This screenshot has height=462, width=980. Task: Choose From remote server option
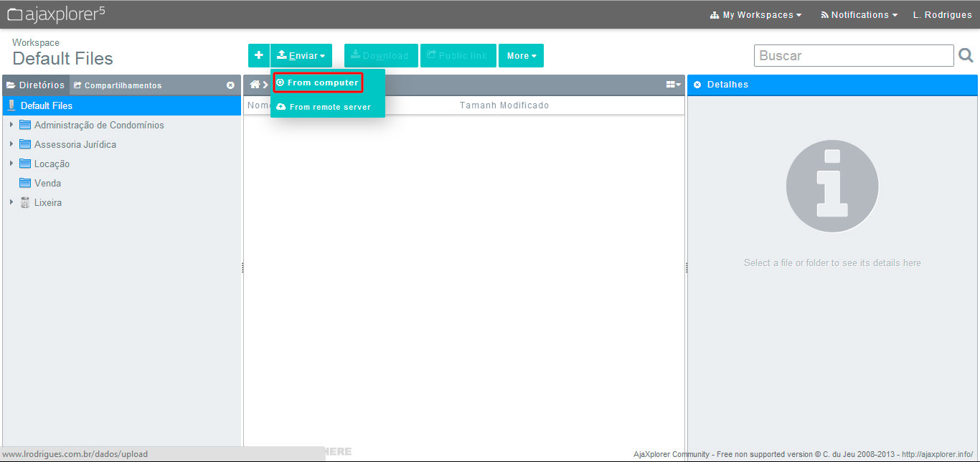[324, 107]
